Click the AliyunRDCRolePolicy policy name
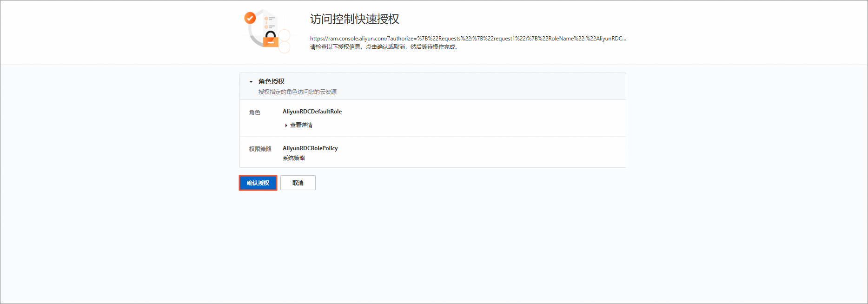Screen dimensions: 868x304 310,148
